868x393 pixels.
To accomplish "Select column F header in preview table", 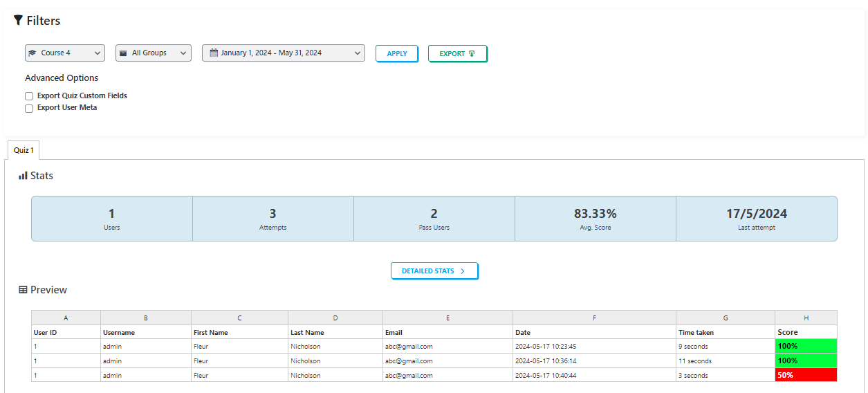I will click(595, 318).
